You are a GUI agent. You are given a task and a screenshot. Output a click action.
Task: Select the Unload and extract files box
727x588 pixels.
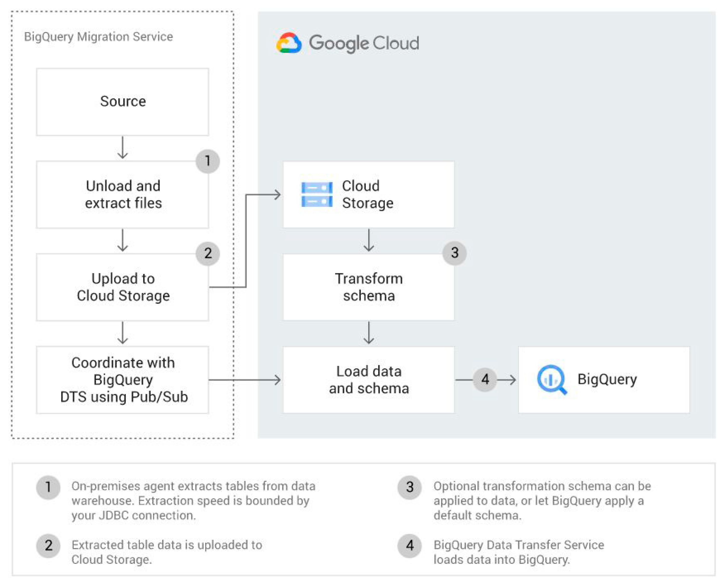pos(123,194)
